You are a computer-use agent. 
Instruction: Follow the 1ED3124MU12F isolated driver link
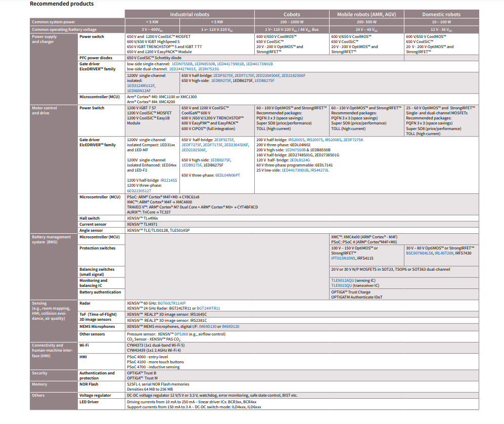142,86
